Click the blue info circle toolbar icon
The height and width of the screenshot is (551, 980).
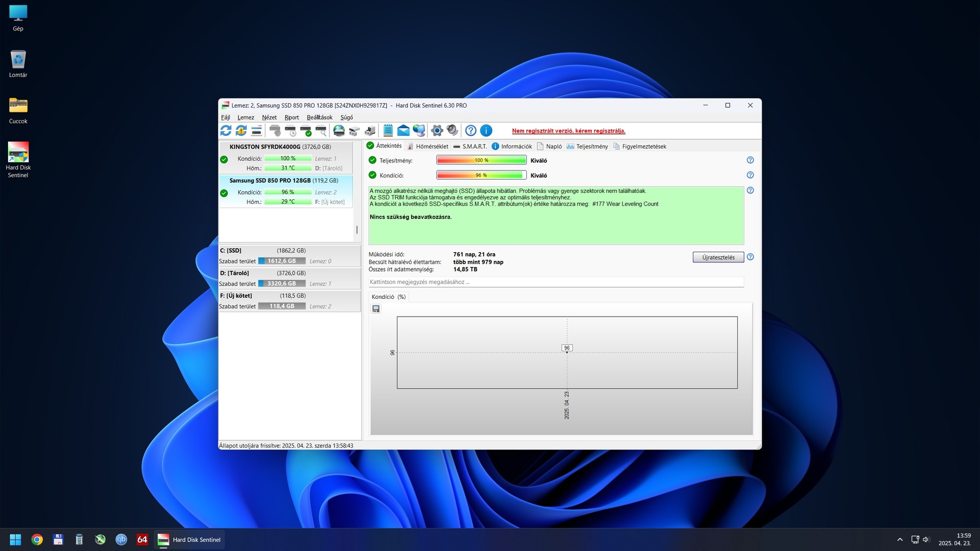[x=486, y=131]
